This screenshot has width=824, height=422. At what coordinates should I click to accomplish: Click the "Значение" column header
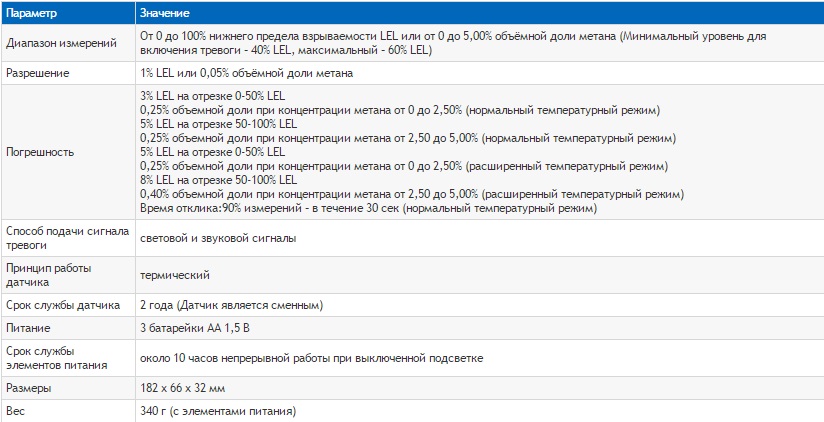(x=167, y=14)
